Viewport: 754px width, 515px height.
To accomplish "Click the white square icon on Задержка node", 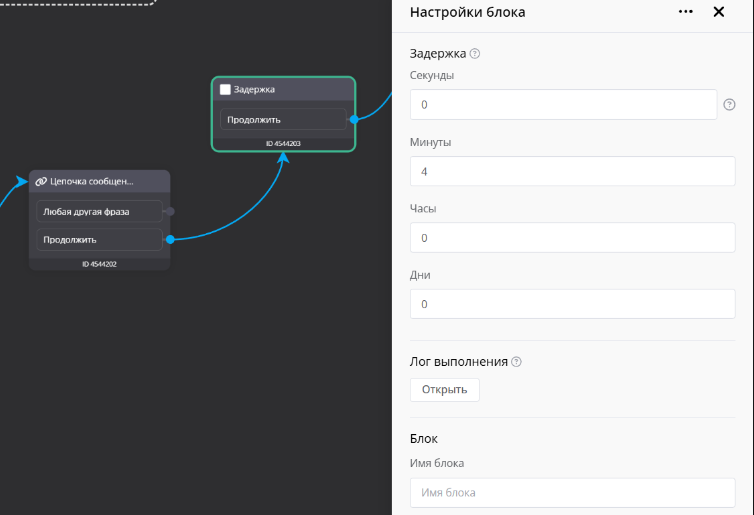I will [x=225, y=89].
